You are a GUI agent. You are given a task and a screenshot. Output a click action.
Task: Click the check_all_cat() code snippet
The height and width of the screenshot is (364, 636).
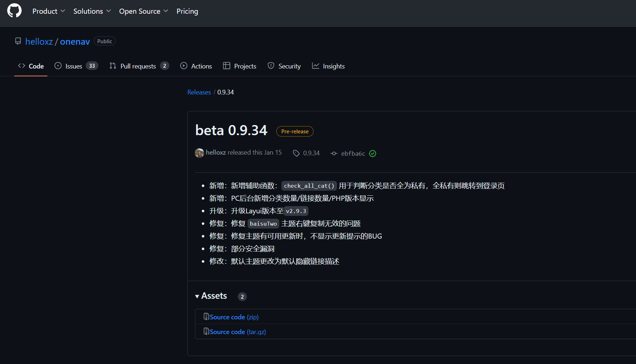click(309, 186)
